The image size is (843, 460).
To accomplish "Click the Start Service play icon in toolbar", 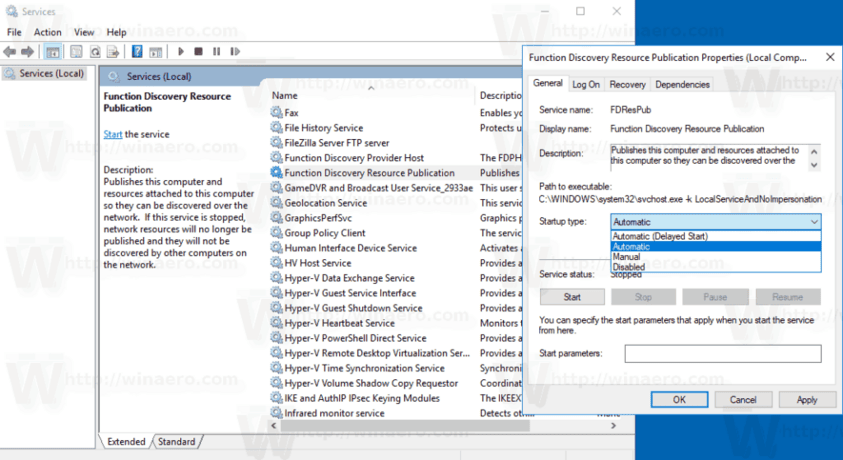I will click(x=181, y=51).
